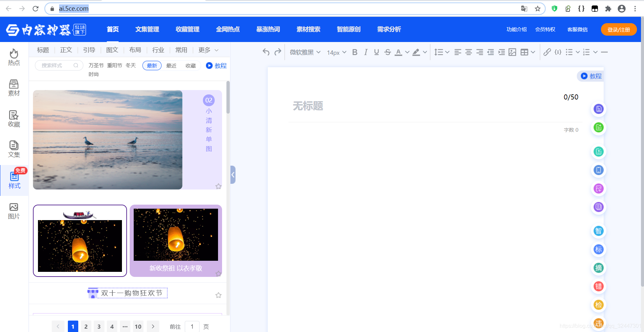Click the 摘 summary floating button
644x332 pixels.
(599, 268)
